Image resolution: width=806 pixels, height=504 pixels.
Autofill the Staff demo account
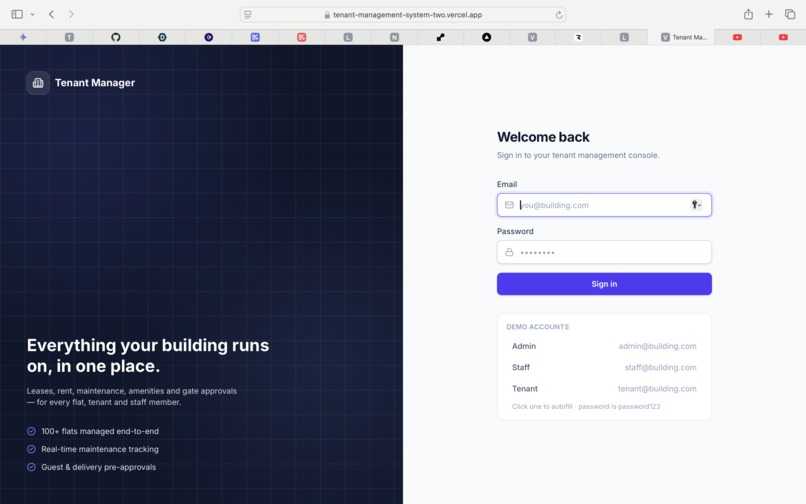point(604,367)
